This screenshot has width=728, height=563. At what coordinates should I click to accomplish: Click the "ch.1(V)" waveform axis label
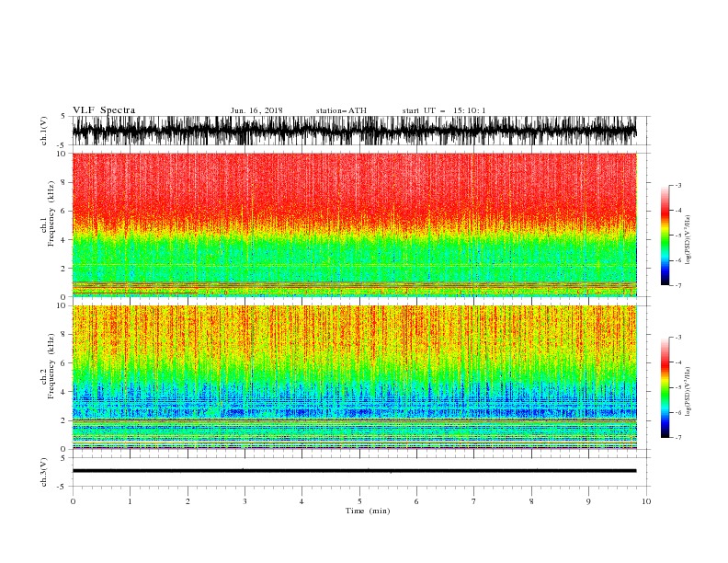(x=44, y=131)
